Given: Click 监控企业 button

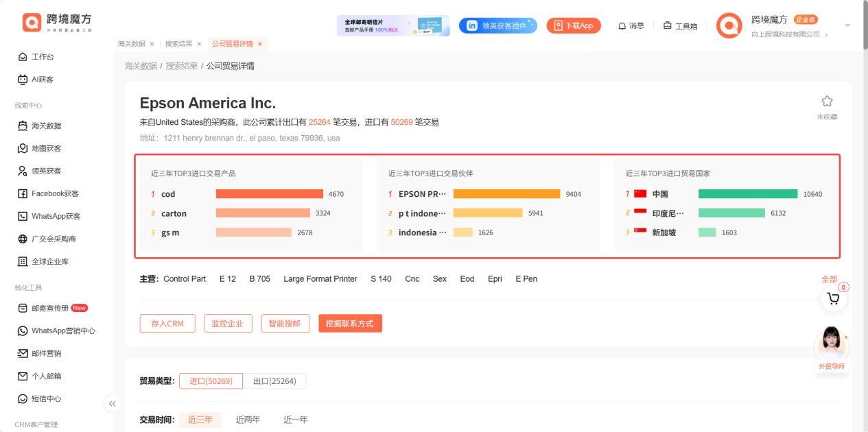Looking at the screenshot, I should [x=228, y=324].
